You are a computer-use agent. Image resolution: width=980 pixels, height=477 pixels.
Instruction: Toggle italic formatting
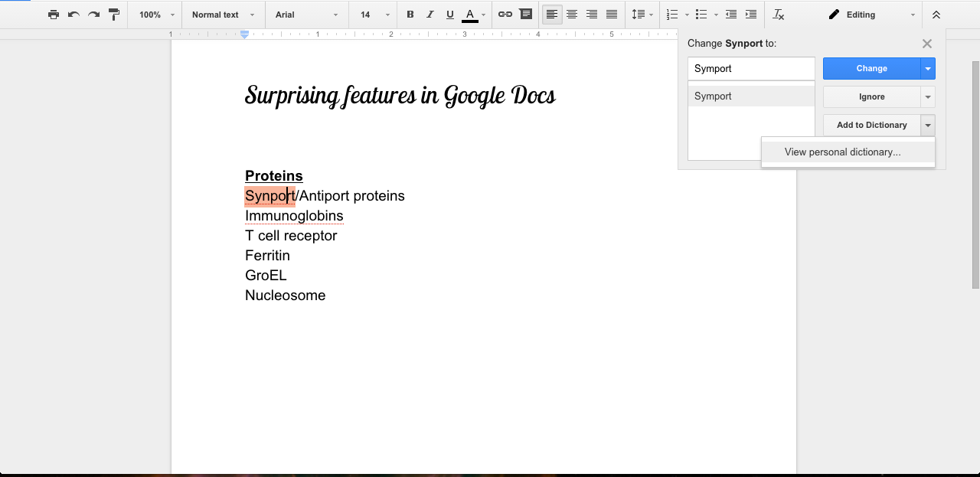pos(430,15)
